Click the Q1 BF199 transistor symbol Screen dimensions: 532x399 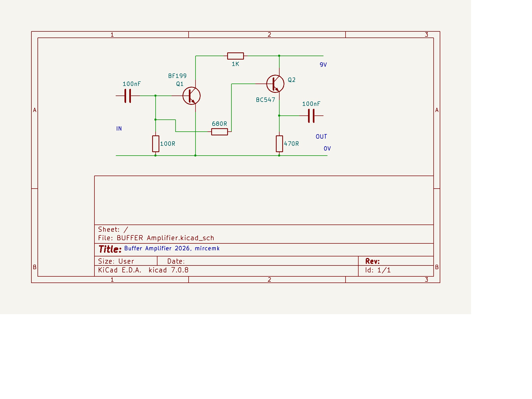click(x=192, y=96)
